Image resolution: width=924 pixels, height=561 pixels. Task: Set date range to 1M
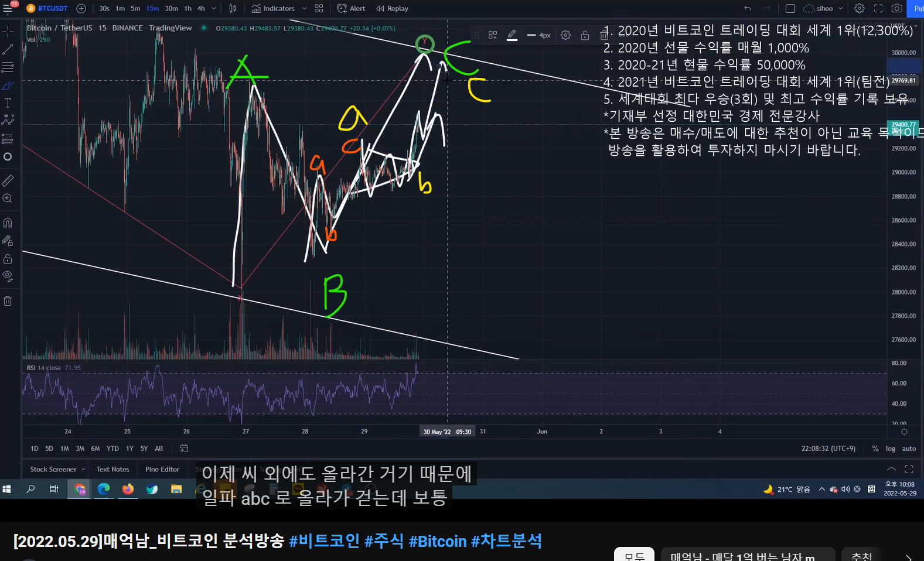pos(64,449)
